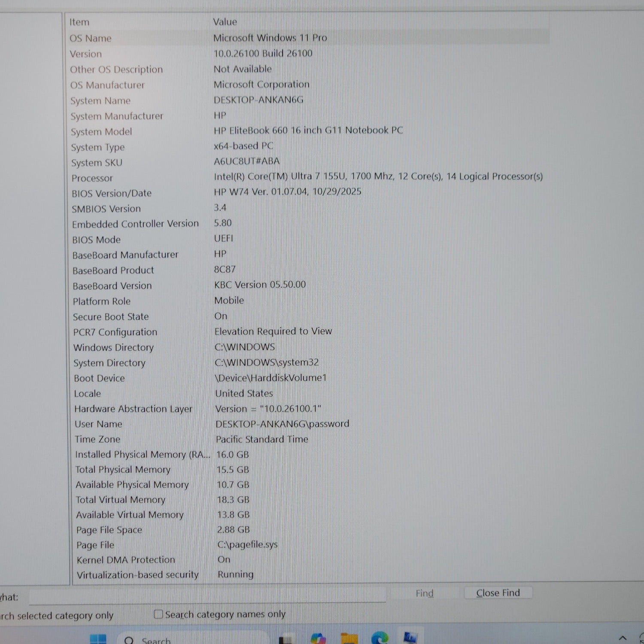644x644 pixels.
Task: Click the Value column header
Action: [x=225, y=22]
